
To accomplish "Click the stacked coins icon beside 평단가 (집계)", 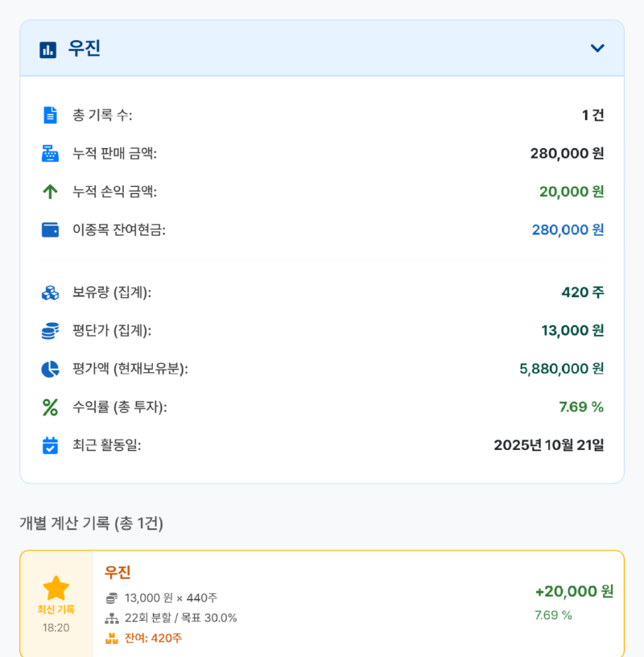I will coord(50,331).
